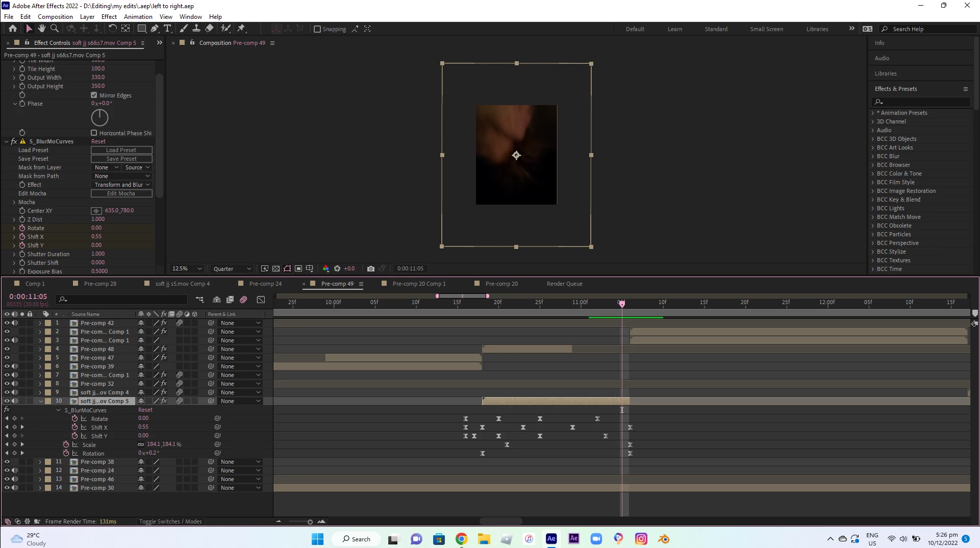Open the Instagram app on the taskbar
The height and width of the screenshot is (548, 980).
point(641,539)
